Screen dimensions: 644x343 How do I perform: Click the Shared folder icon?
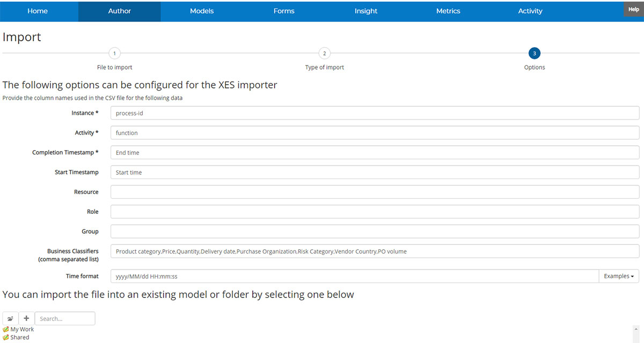click(x=6, y=338)
